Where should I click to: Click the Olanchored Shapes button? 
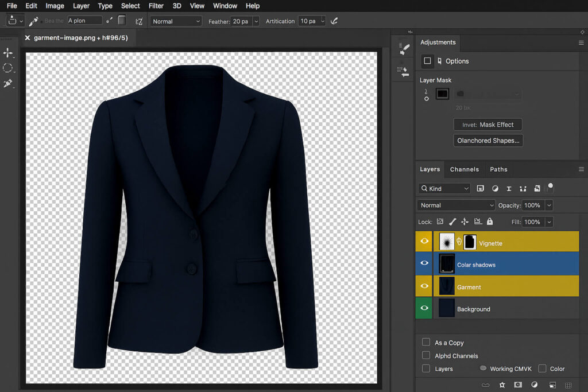(488, 141)
